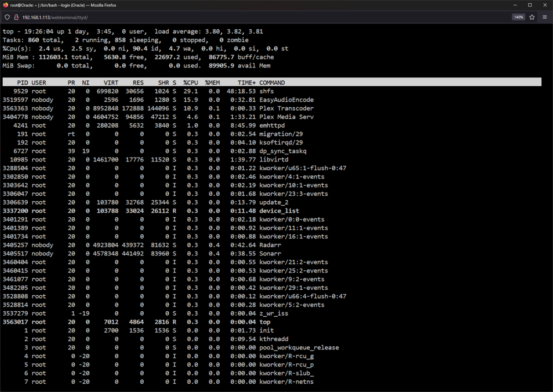
Task: Click the ksoftirqd/29 process name
Action: coord(281,143)
